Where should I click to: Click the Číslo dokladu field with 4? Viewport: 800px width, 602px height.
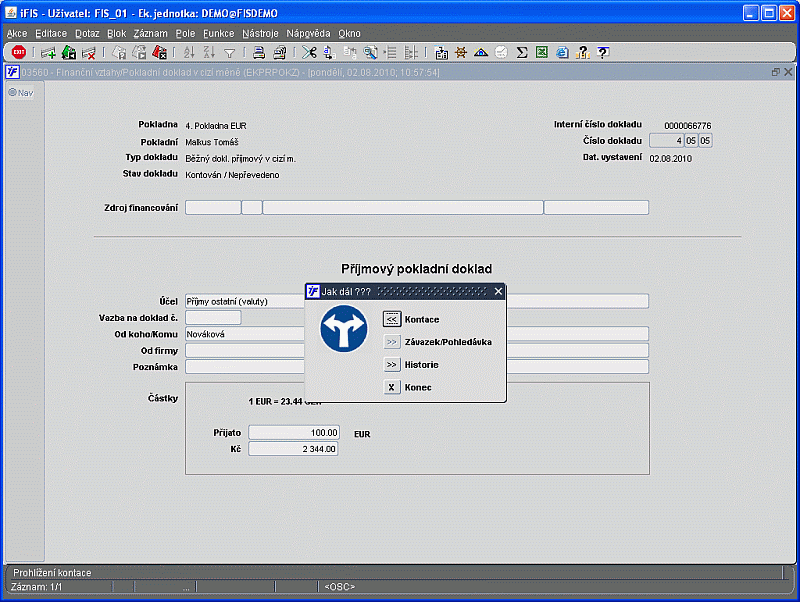tap(666, 141)
